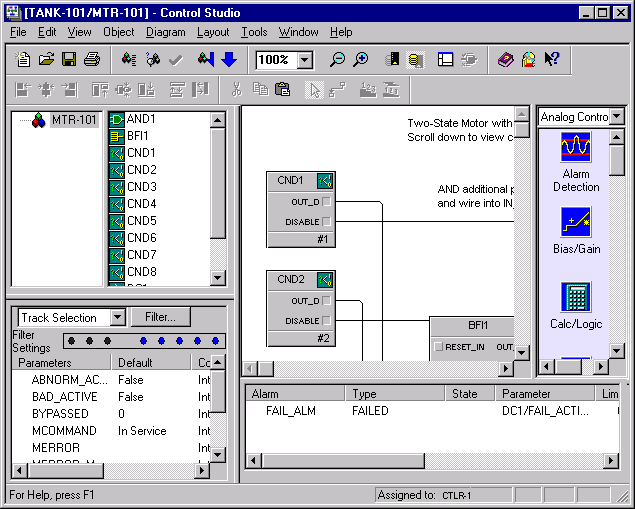This screenshot has width=635, height=509.
Task: Open the Edit menu
Action: click(x=47, y=32)
